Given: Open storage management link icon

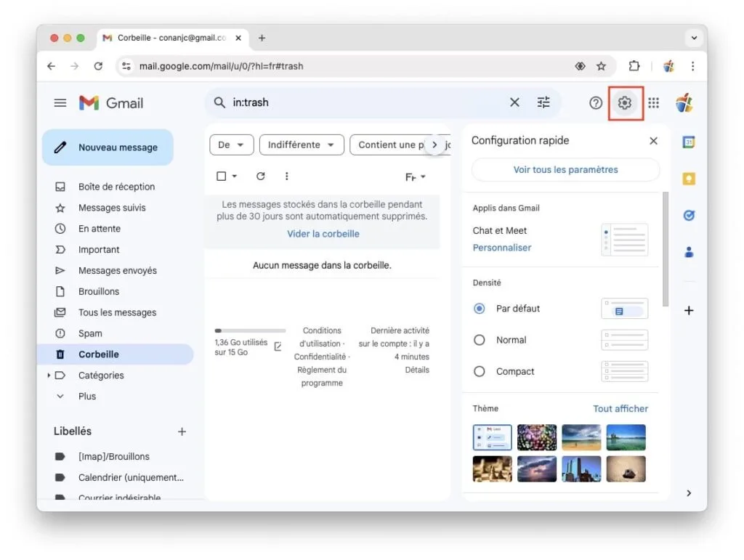Looking at the screenshot, I should tap(278, 346).
